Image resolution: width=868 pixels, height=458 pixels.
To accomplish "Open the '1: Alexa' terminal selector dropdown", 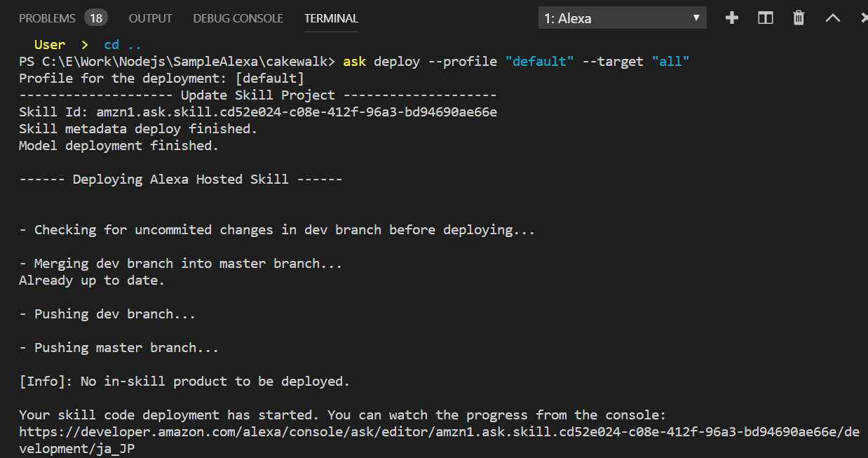I will (623, 18).
